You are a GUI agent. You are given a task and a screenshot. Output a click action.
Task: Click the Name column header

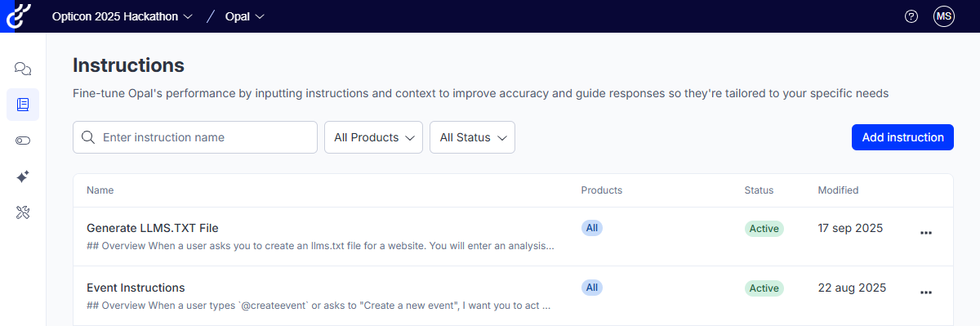point(100,190)
